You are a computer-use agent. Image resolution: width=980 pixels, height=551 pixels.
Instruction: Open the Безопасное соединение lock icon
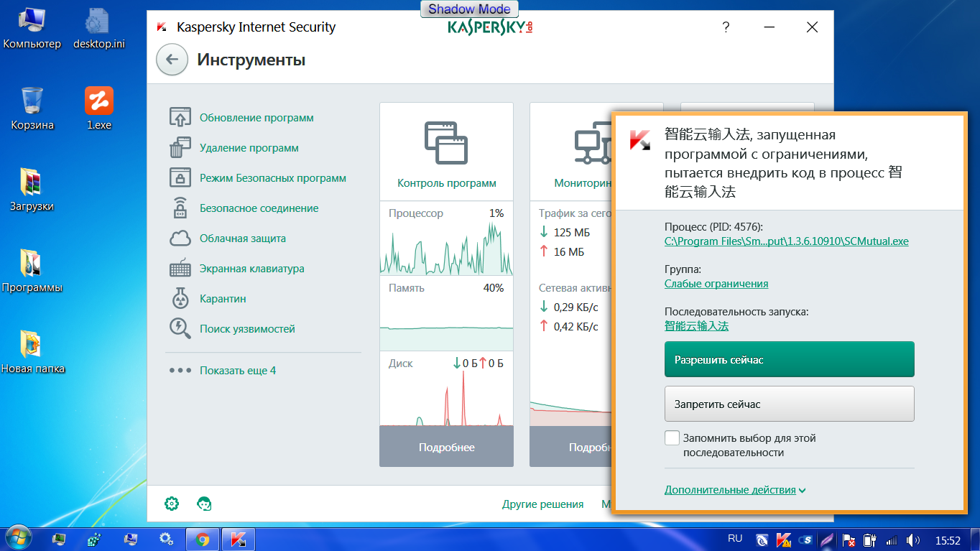click(x=180, y=208)
